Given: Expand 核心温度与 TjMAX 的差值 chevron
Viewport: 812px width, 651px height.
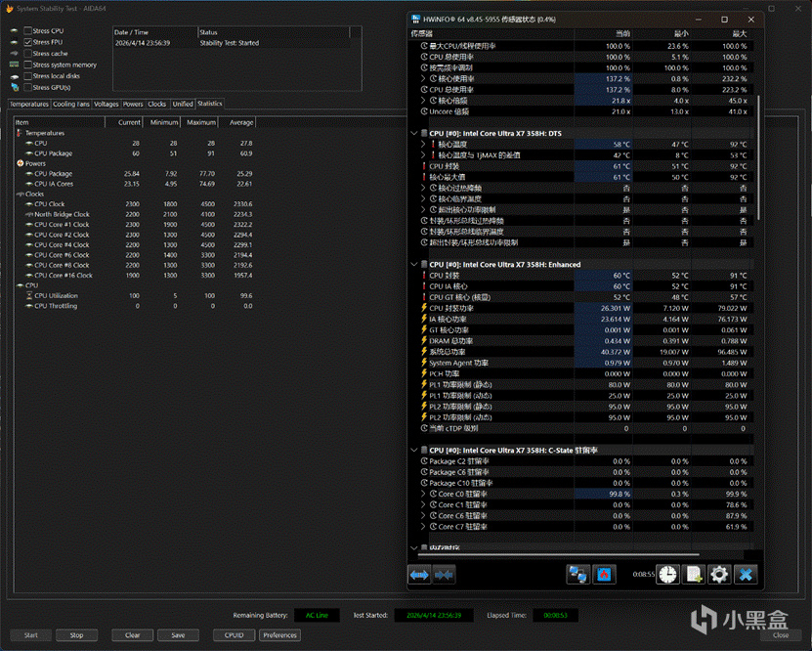Looking at the screenshot, I should (x=423, y=154).
